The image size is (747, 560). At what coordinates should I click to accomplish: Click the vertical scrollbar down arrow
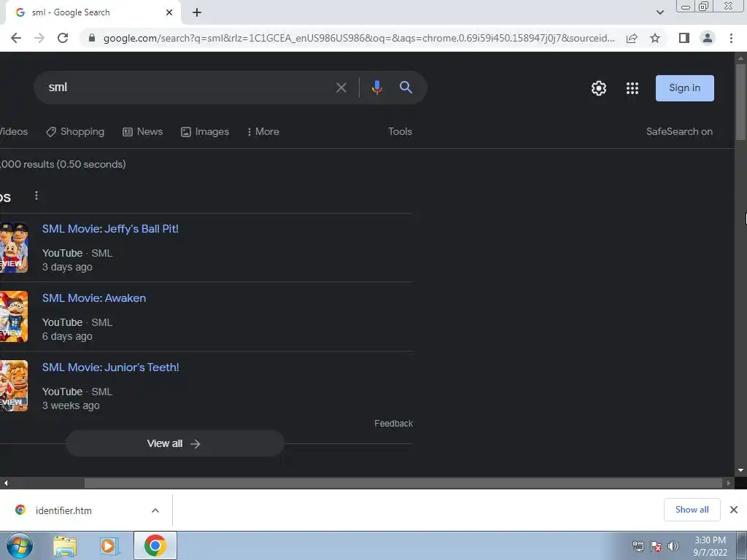point(740,470)
